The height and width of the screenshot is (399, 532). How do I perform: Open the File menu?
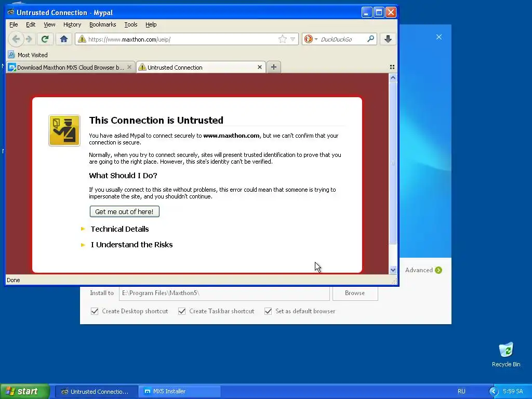pyautogui.click(x=14, y=24)
